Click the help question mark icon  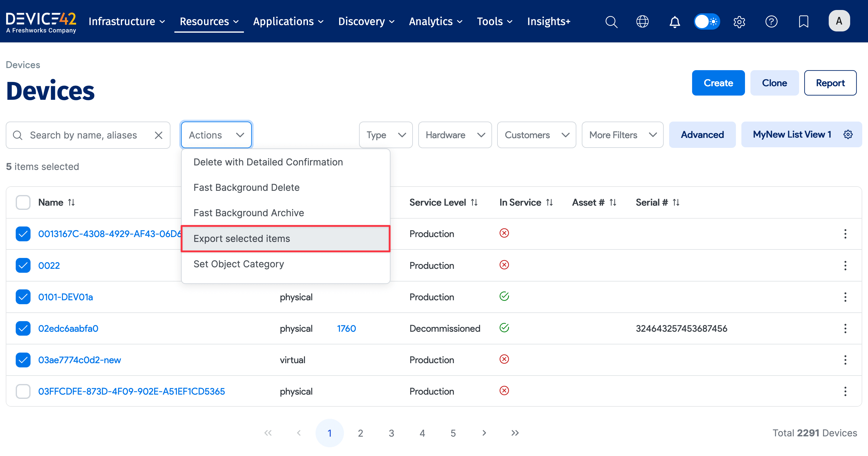[771, 21]
